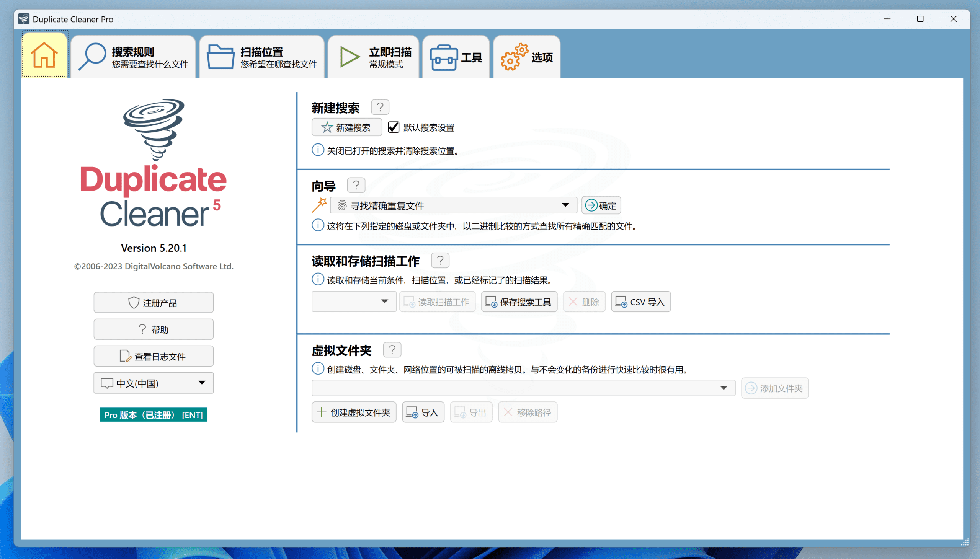Screen dimensions: 980x559
Task: Click the app icon in title bar
Action: (x=24, y=19)
